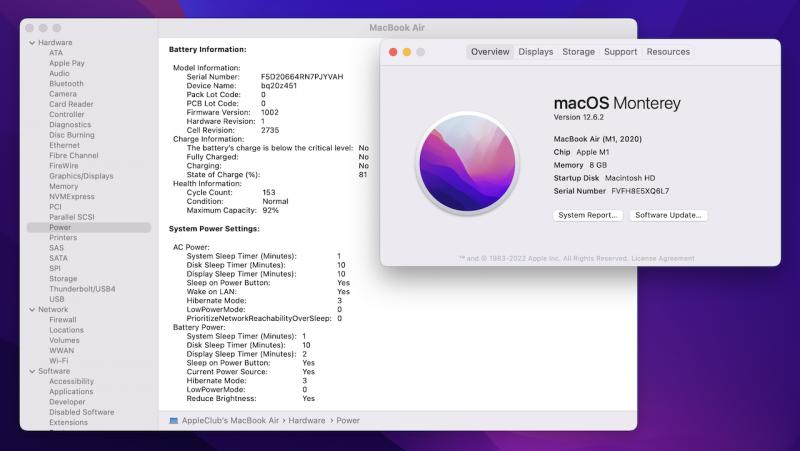The height and width of the screenshot is (451, 800).
Task: Select Graphics/Displays in the sidebar
Action: 81,176
